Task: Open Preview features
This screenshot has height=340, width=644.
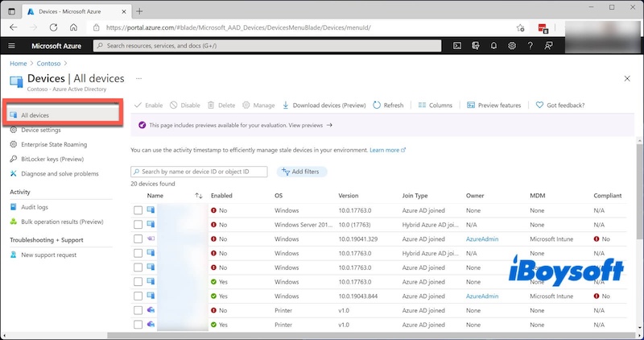Action: [x=493, y=106]
